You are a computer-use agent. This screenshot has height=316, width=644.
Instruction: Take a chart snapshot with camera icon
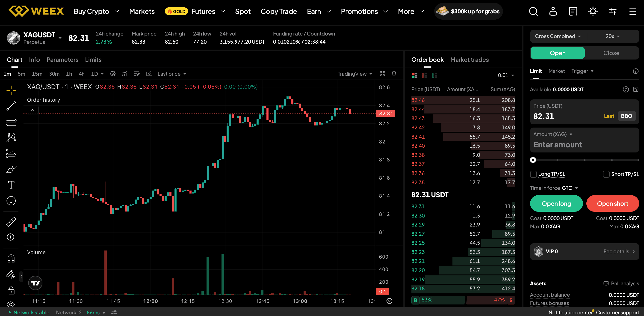click(149, 74)
